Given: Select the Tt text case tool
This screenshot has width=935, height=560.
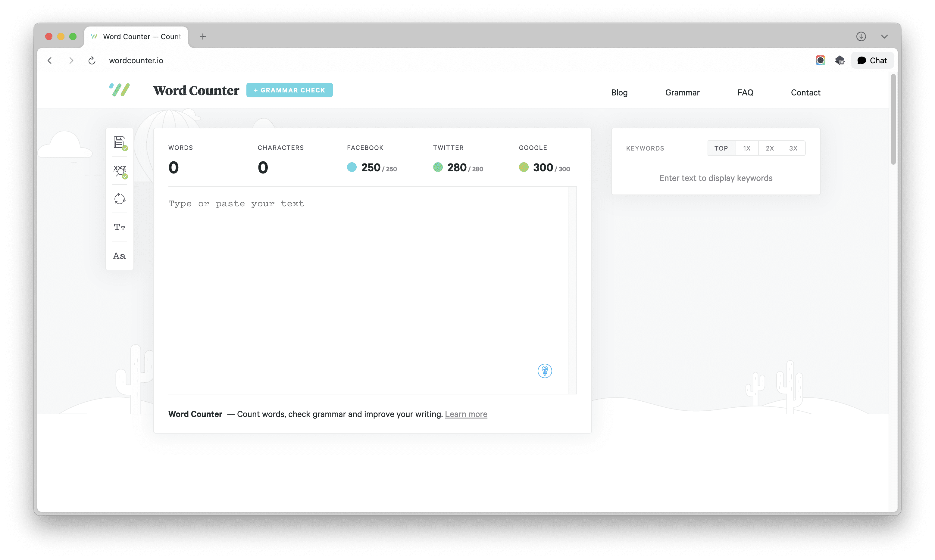Looking at the screenshot, I should pyautogui.click(x=119, y=227).
